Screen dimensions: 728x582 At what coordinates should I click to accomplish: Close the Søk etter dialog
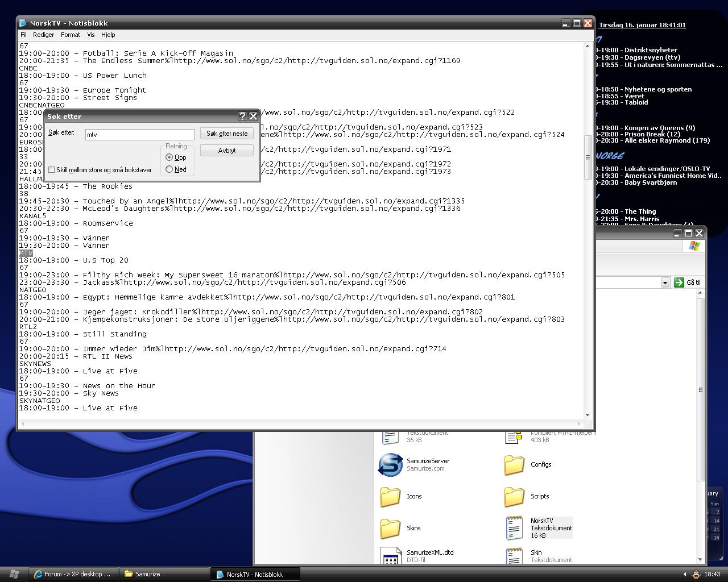point(253,117)
